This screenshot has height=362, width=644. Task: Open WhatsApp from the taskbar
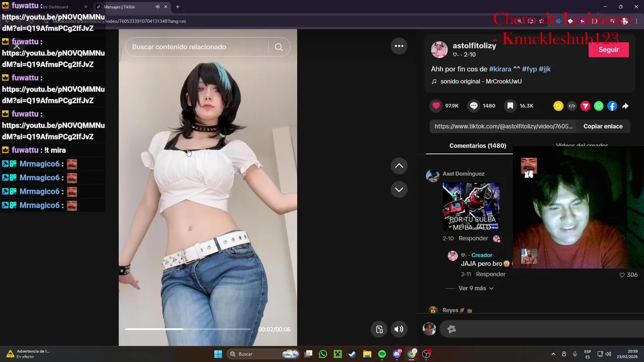[x=323, y=354]
